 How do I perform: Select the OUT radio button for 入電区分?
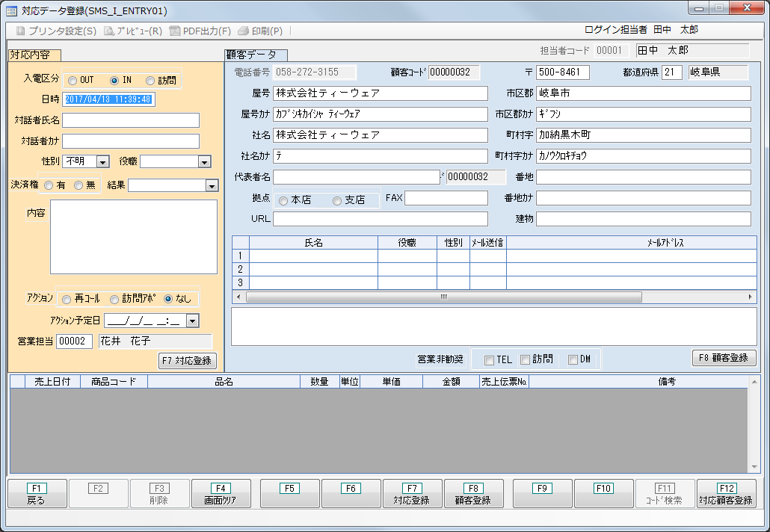[x=72, y=81]
